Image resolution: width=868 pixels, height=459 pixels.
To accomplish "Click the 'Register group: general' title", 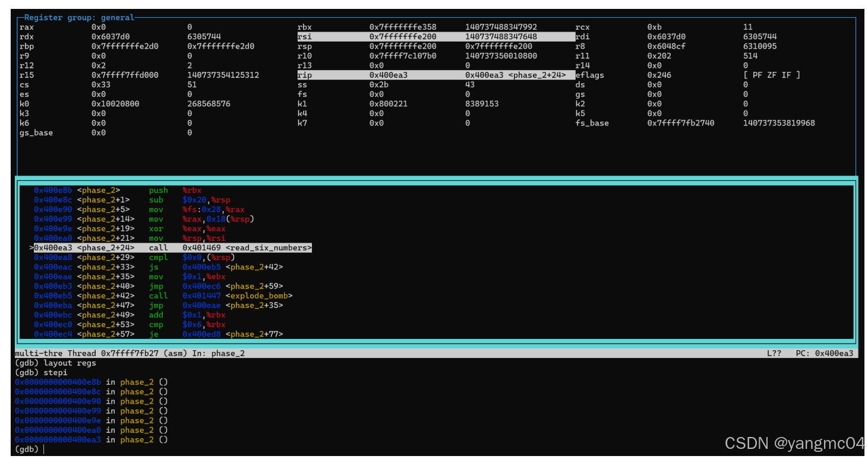I will [x=80, y=17].
